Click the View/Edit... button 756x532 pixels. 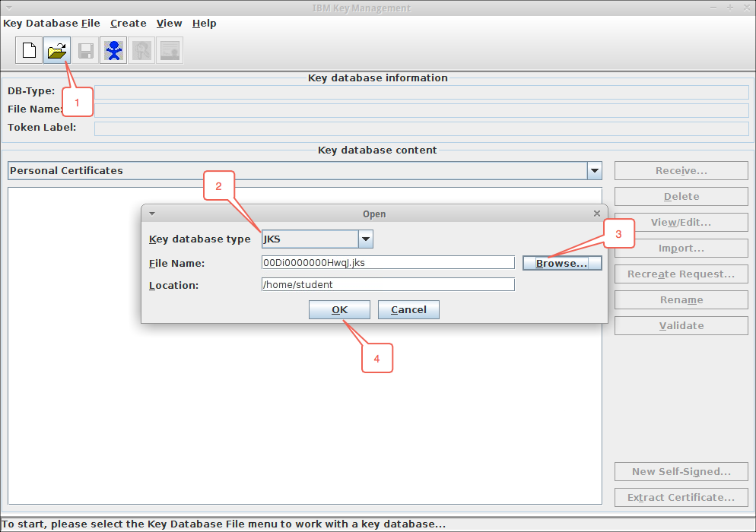tap(681, 222)
